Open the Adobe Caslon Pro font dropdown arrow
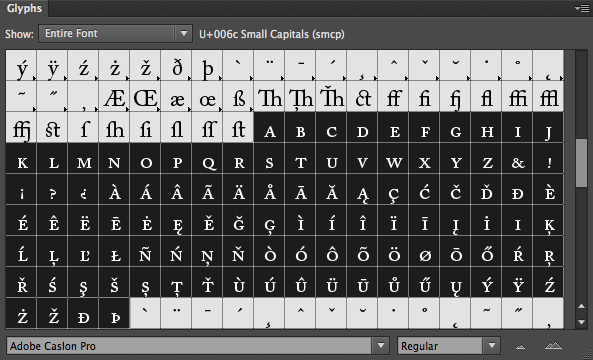The height and width of the screenshot is (360, 593). (x=381, y=346)
